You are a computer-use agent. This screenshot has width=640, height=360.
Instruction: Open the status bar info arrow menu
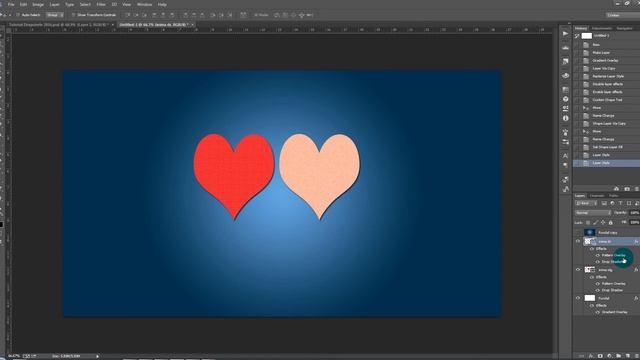pos(98,356)
